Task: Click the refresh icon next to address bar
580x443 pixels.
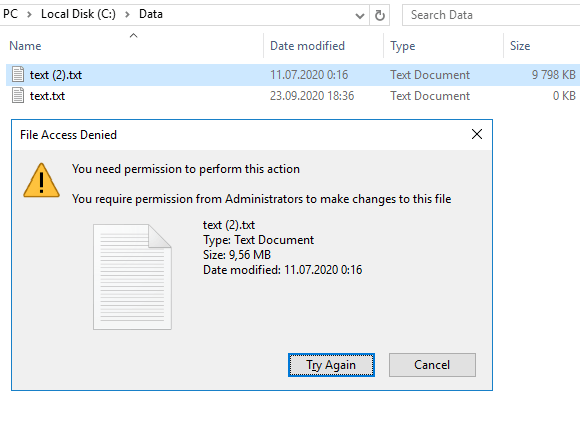Action: (x=380, y=16)
